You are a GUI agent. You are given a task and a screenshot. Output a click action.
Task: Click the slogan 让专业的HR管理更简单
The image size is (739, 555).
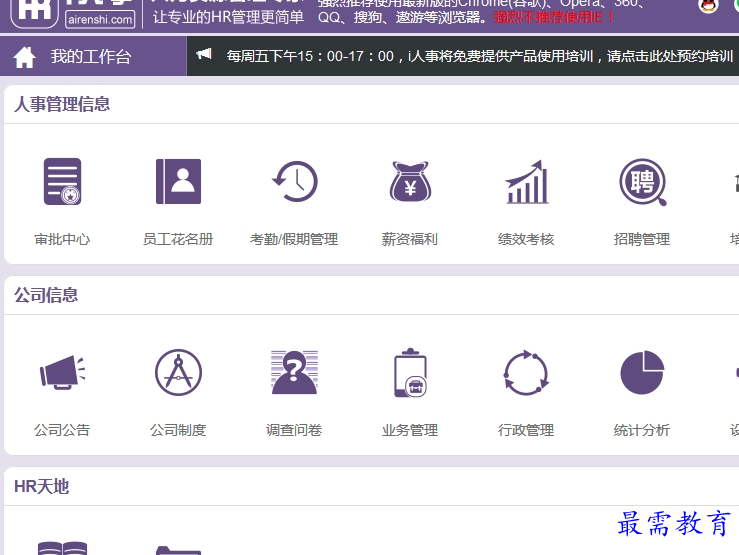(228, 17)
